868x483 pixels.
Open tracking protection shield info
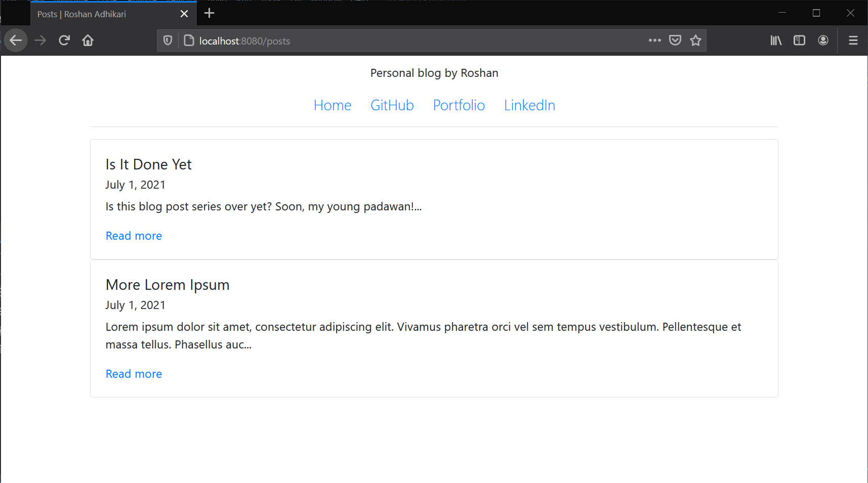tap(168, 40)
